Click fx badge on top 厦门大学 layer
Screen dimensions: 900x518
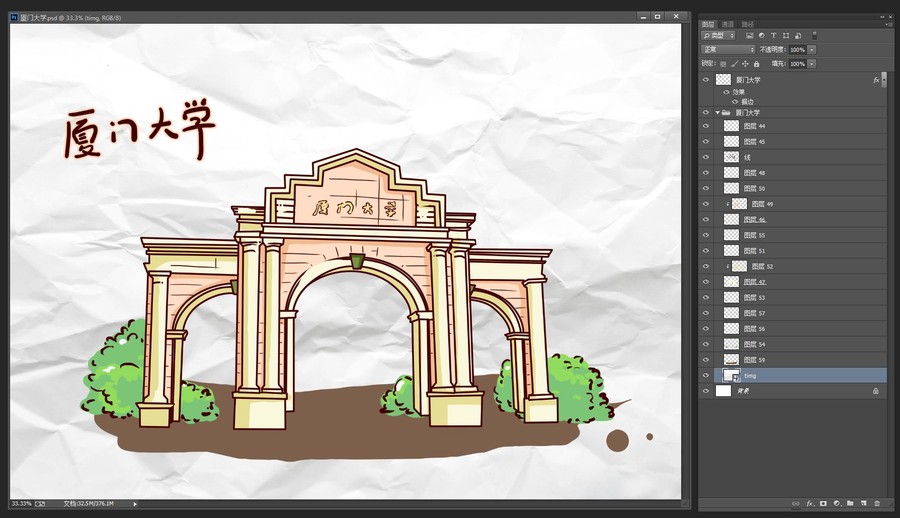pos(876,80)
